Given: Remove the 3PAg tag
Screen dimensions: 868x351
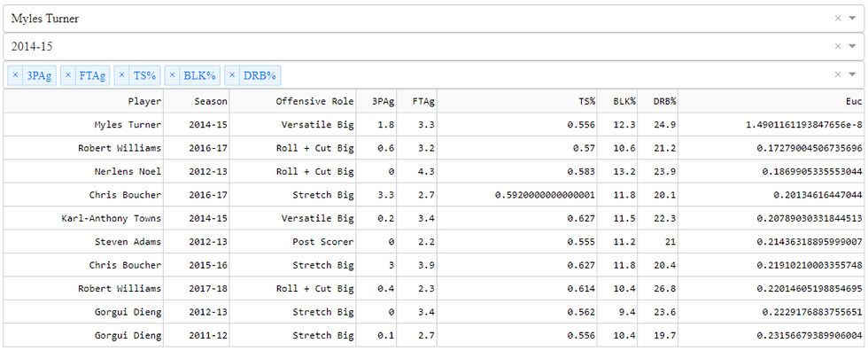Looking at the screenshot, I should click(15, 75).
